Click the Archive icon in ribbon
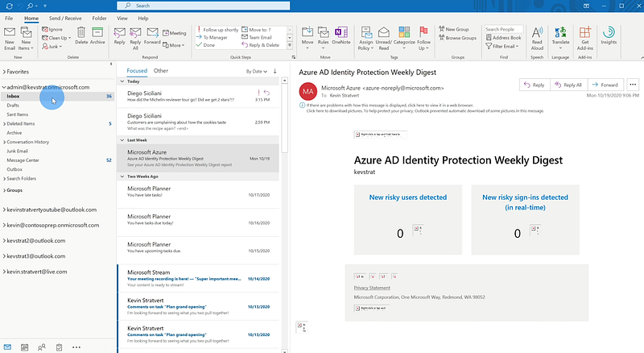 coord(97,35)
